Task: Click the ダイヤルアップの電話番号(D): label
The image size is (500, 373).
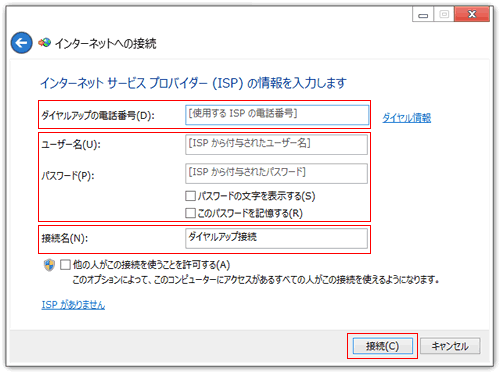Action: (x=98, y=116)
